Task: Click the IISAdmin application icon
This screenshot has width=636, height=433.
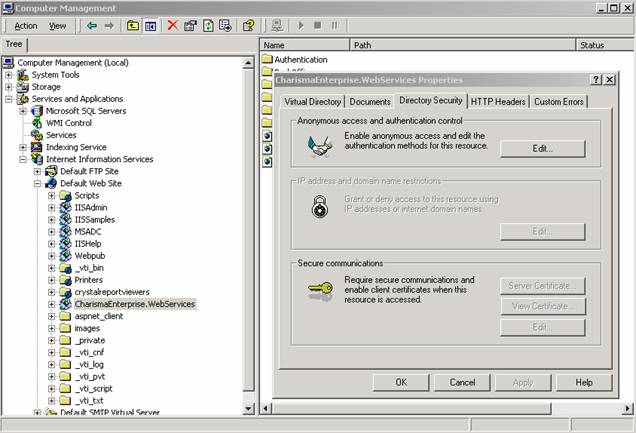Action: click(65, 208)
